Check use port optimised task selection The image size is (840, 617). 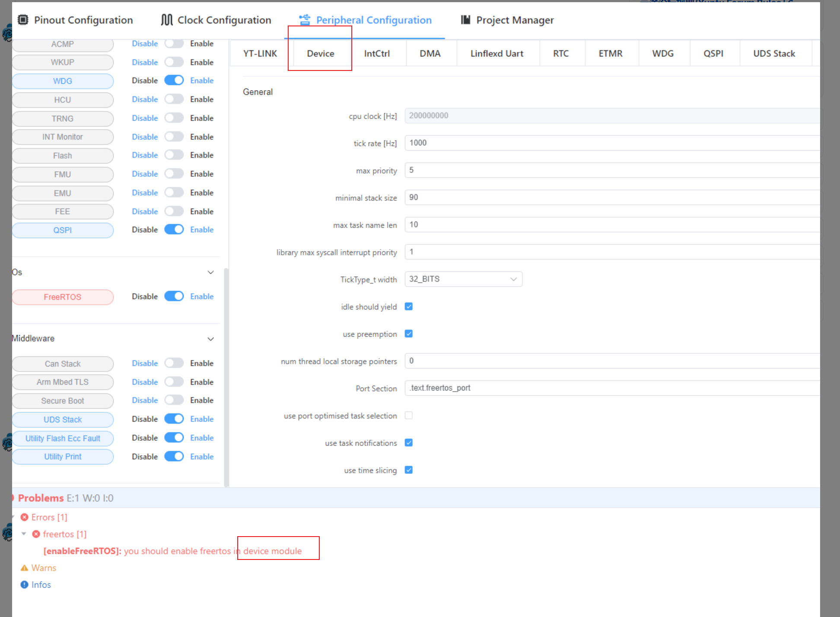click(409, 416)
